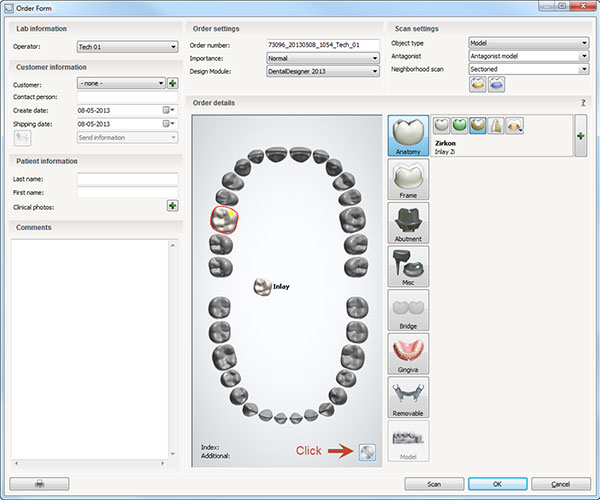600x500 pixels.
Task: Open Create date calendar picker
Action: tap(167, 110)
